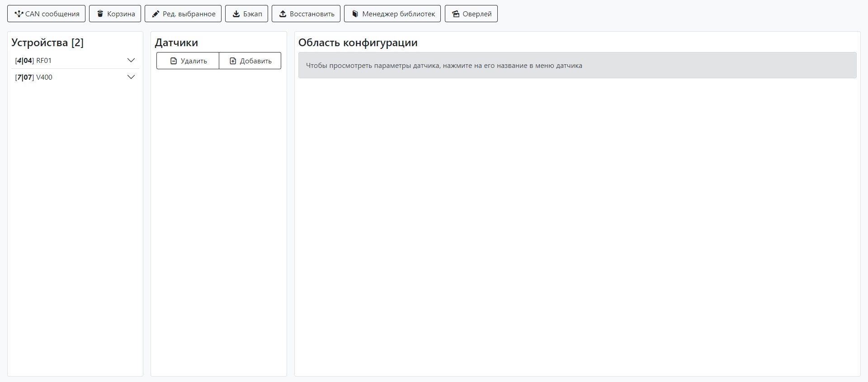The width and height of the screenshot is (868, 382).
Task: Click the Область конфигурации heading
Action: pos(358,43)
